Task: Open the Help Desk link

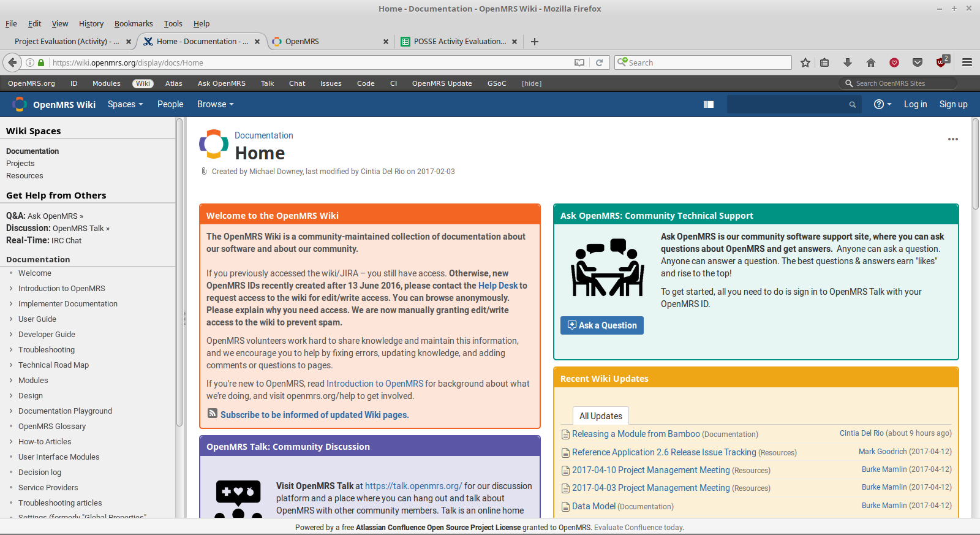Action: (498, 286)
